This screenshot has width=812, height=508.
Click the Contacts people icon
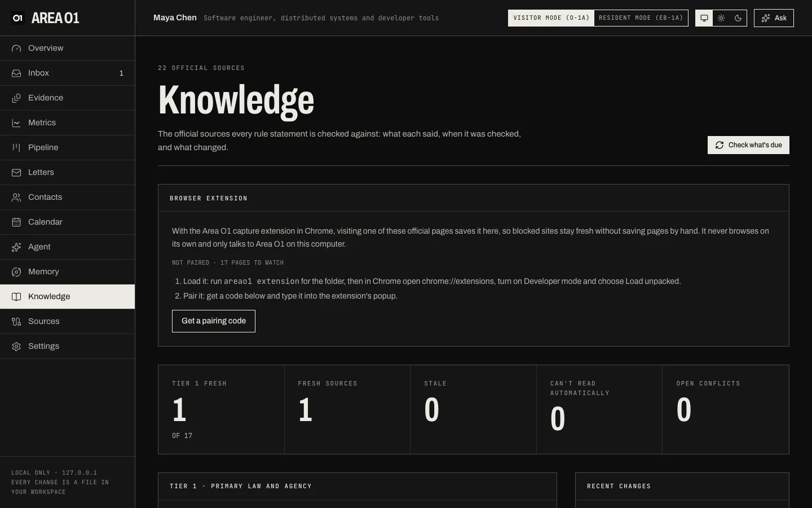coord(16,198)
